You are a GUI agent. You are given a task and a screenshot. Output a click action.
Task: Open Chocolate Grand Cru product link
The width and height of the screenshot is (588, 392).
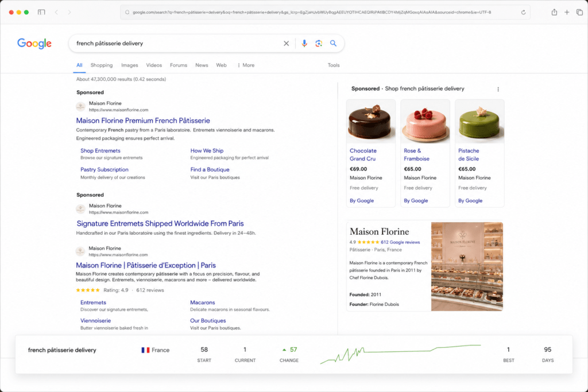(x=363, y=155)
